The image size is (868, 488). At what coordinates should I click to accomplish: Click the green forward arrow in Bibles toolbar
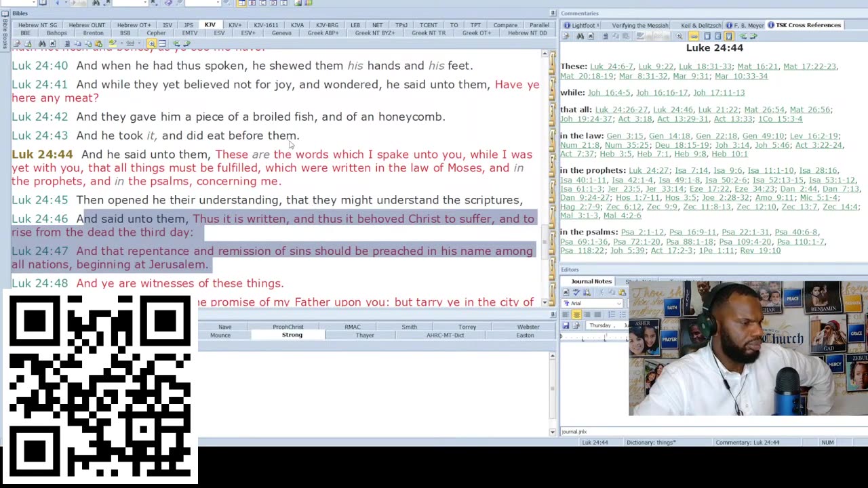(x=187, y=43)
